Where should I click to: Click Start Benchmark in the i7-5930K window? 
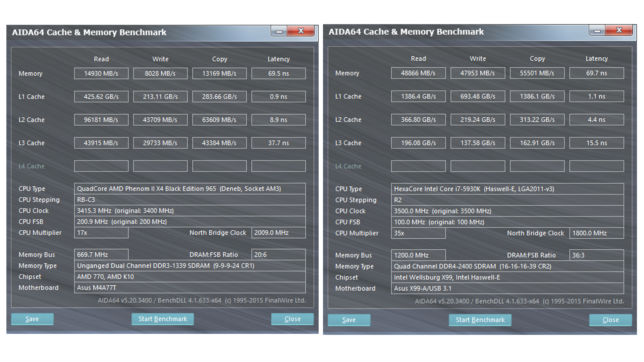tap(480, 320)
